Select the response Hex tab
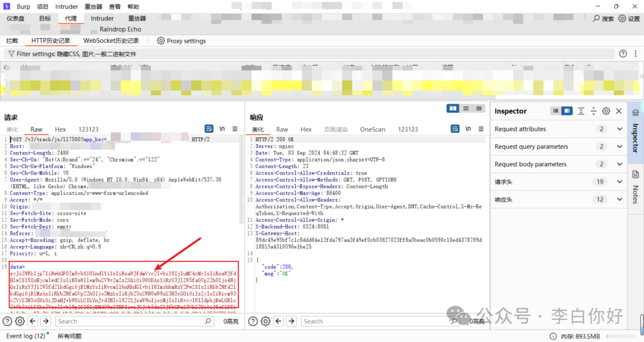Viewport: 644px width, 342px height. click(x=306, y=129)
